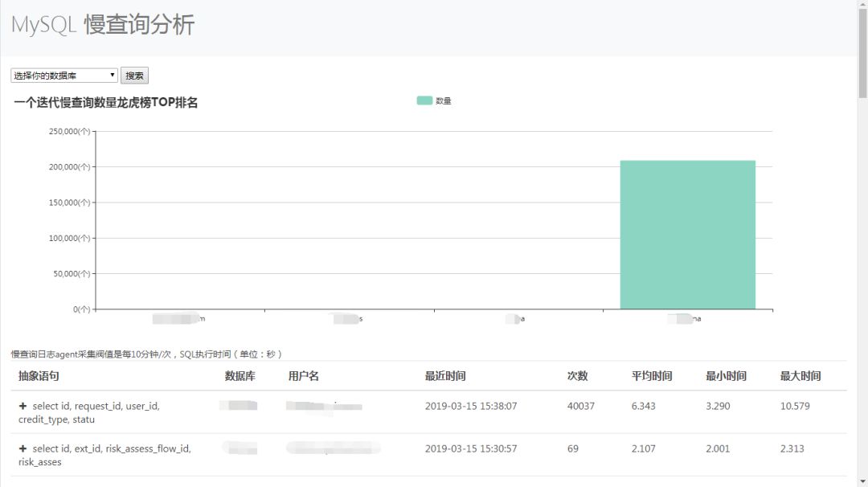Viewport: 868px width, 487px height.
Task: Click the 搜索 button
Action: pyautogui.click(x=134, y=76)
